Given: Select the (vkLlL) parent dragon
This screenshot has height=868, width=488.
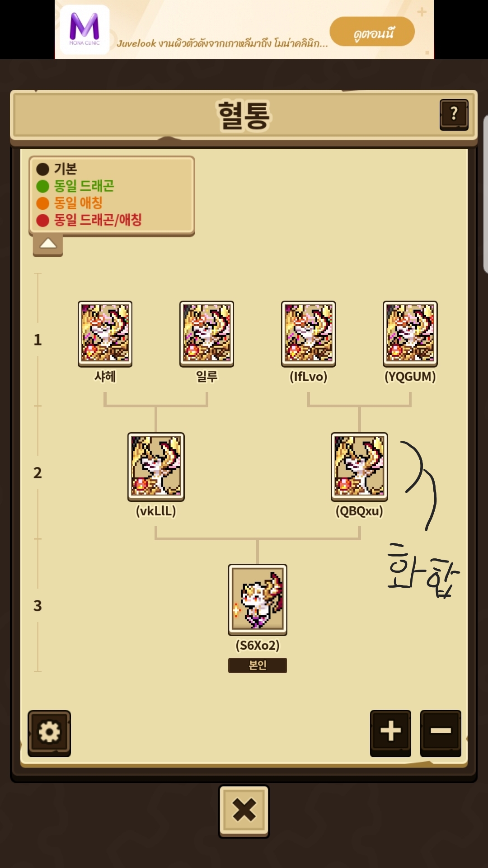Looking at the screenshot, I should (x=156, y=467).
